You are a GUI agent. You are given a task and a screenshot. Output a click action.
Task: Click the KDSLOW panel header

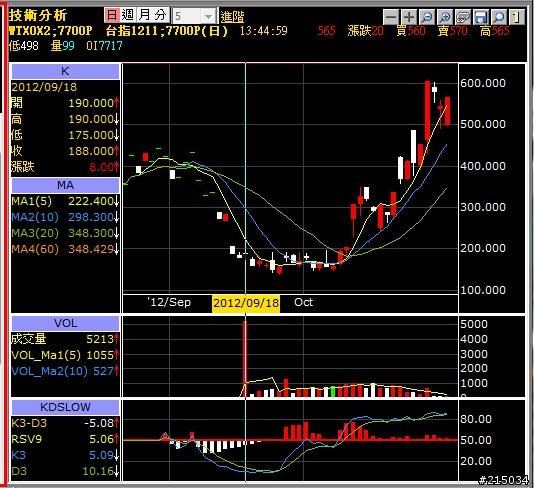65,407
